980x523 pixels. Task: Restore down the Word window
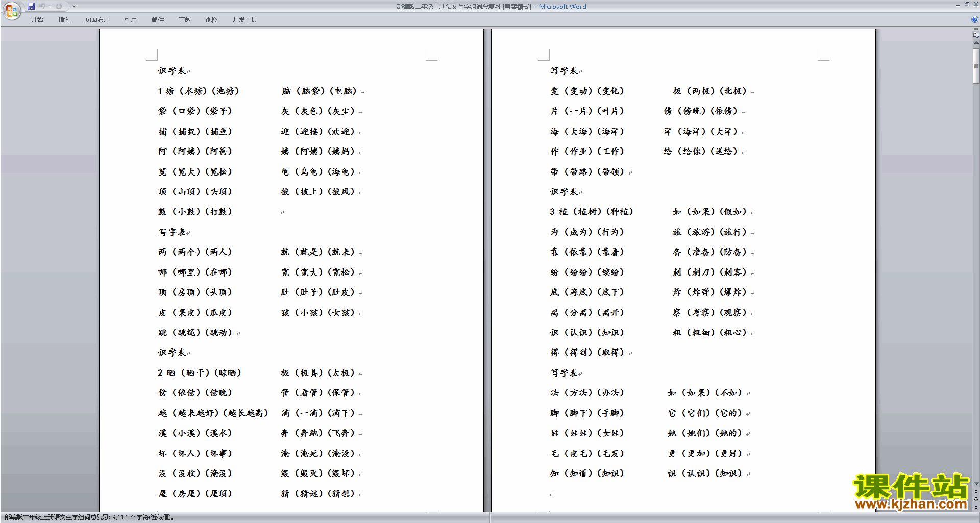[967, 5]
